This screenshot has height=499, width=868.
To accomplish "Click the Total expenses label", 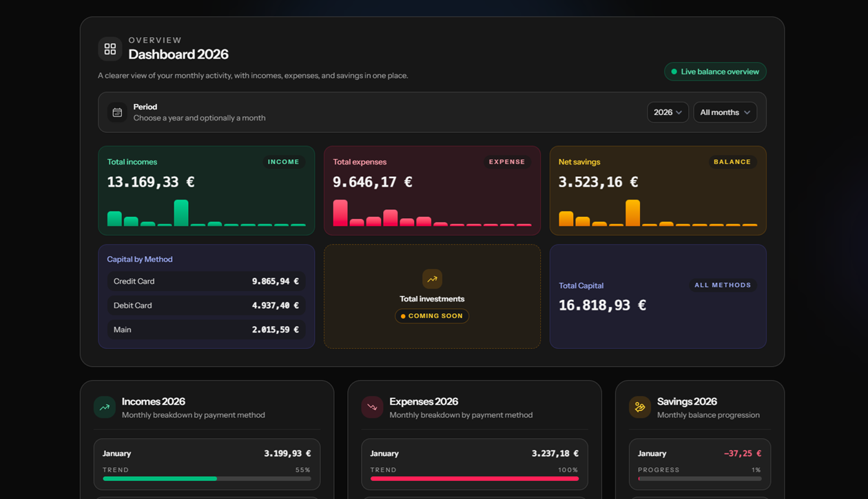I will tap(360, 162).
